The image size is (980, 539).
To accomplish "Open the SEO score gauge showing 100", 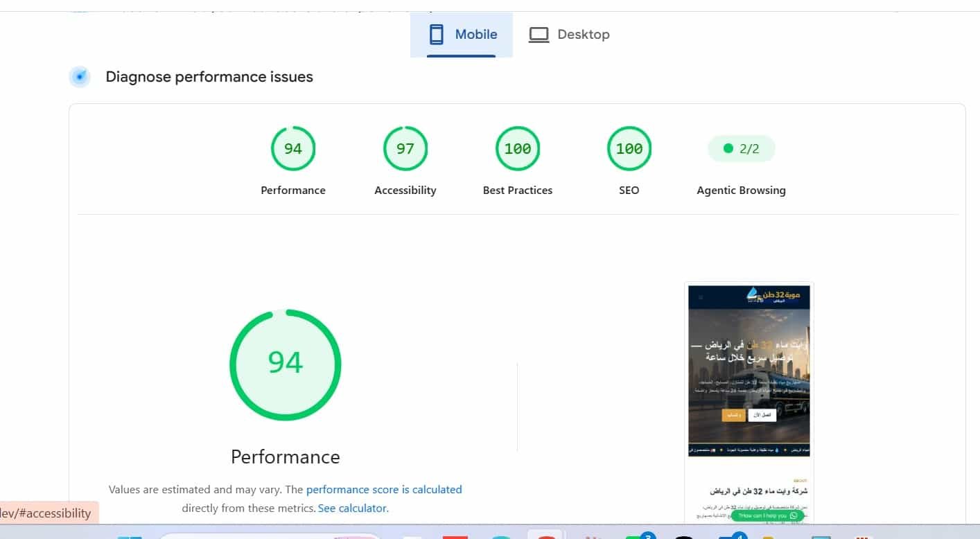I will point(629,148).
